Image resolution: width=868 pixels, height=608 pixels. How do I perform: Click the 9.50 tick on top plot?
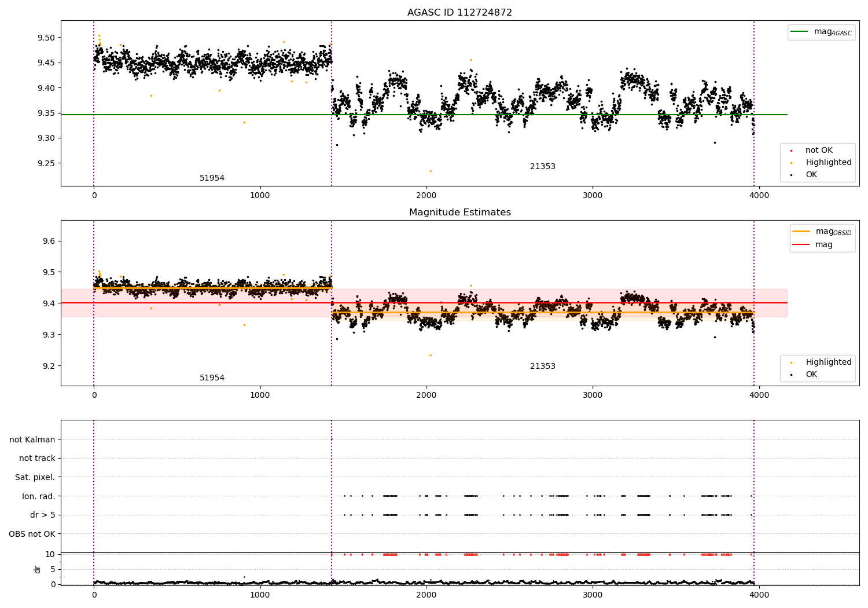(x=46, y=38)
